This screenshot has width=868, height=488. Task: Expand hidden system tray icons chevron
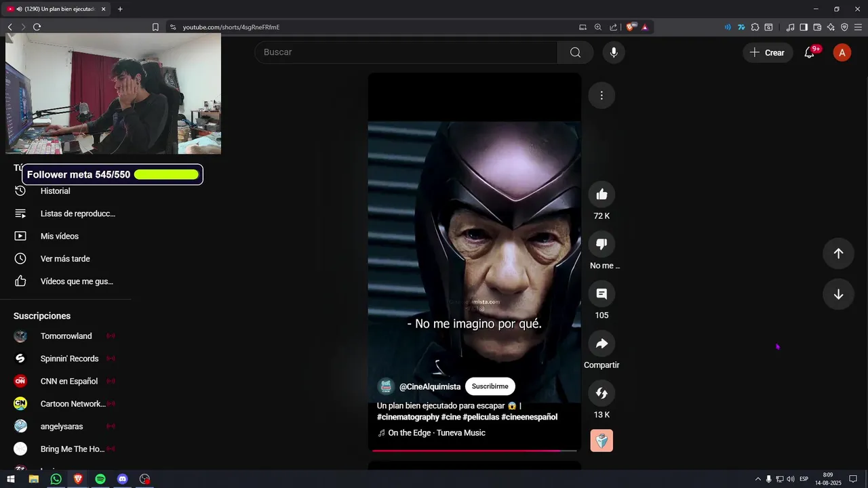pyautogui.click(x=758, y=479)
